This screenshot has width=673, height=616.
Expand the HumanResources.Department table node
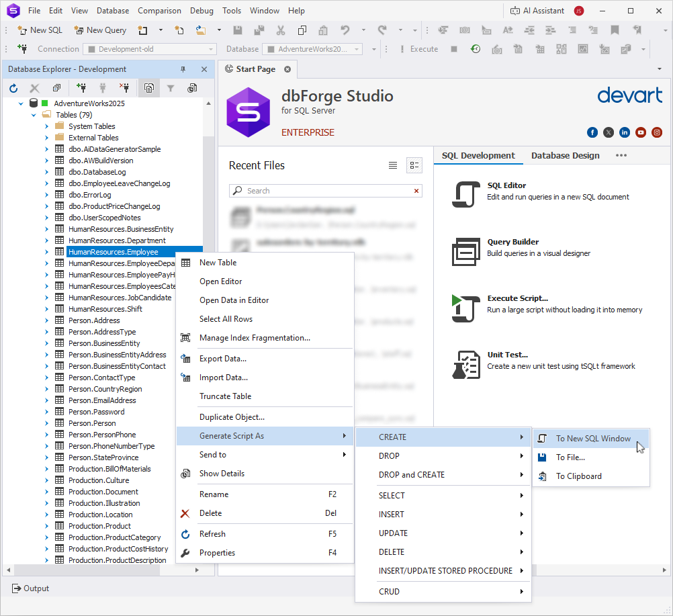(x=46, y=240)
